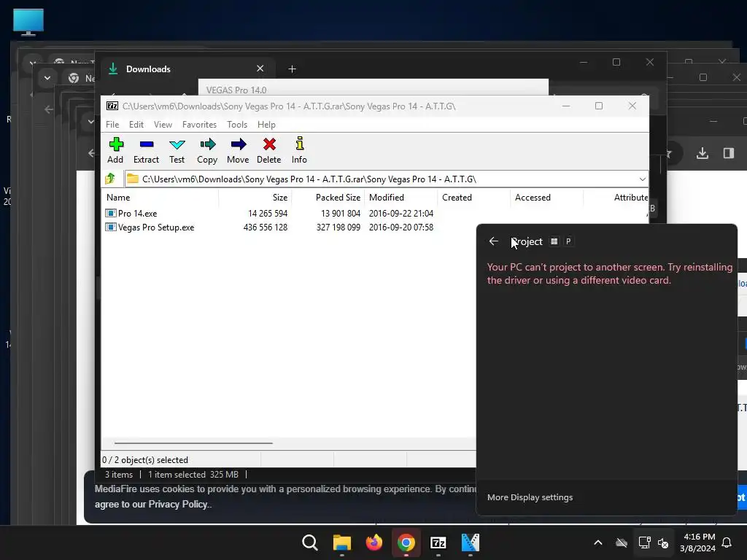The width and height of the screenshot is (747, 560).
Task: Open the network tray icon
Action: coord(644,542)
